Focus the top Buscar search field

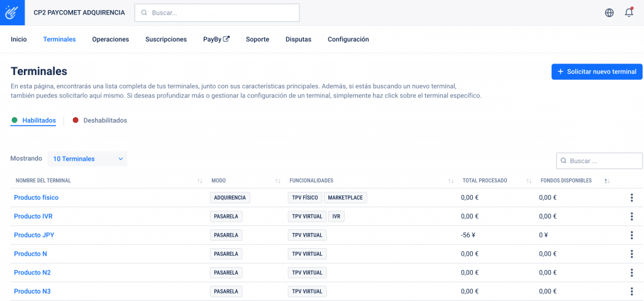217,13
